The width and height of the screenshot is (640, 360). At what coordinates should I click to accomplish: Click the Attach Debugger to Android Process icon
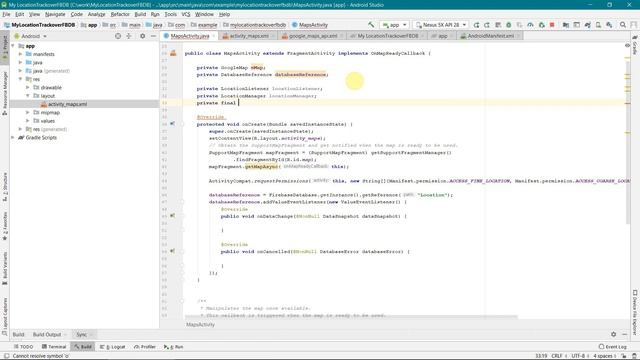pos(541,25)
